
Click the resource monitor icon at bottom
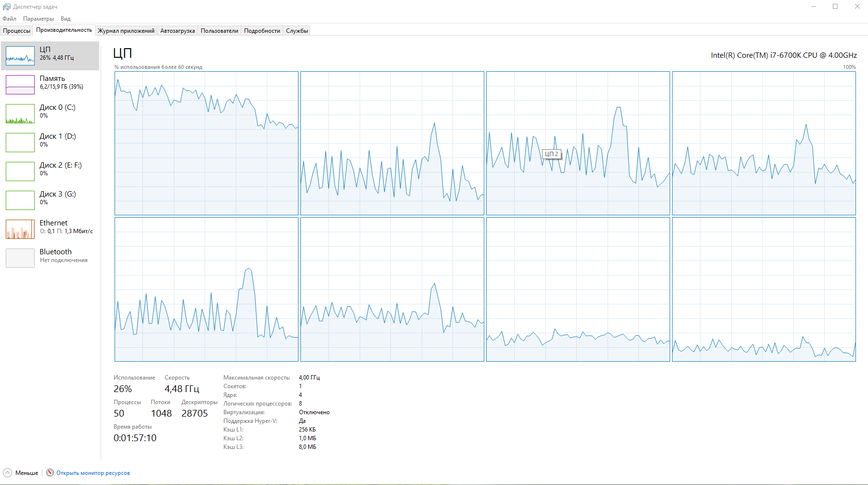[x=50, y=472]
